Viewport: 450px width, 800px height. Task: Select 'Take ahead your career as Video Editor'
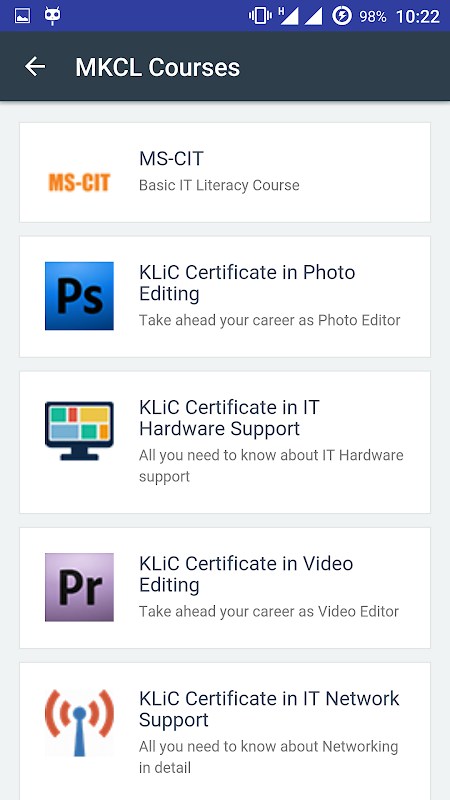point(269,611)
